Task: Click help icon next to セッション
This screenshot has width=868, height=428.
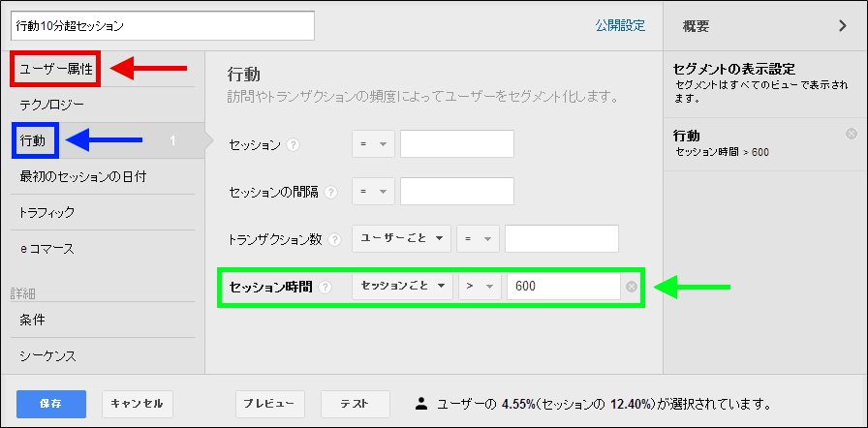Action: pos(294,145)
